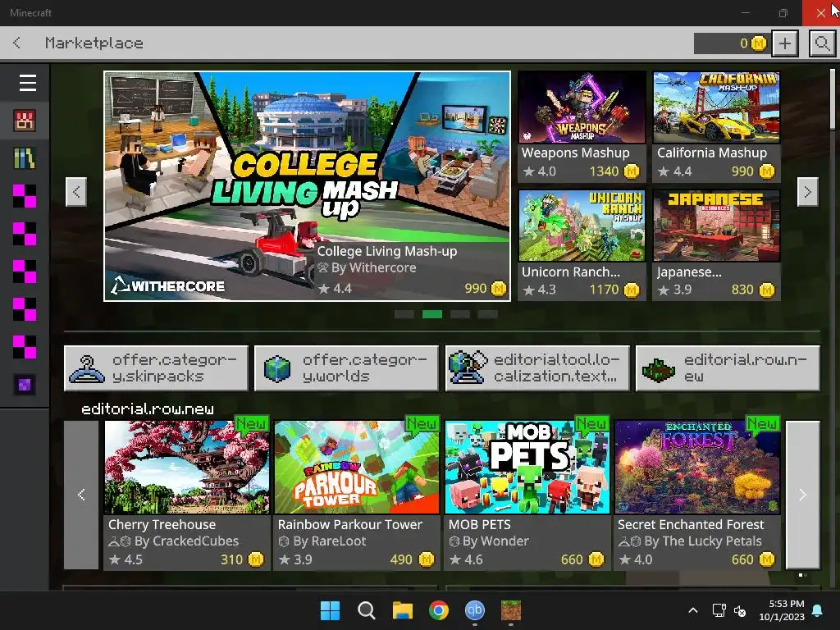Click globe cube icon on worlds button
840x630 pixels.
click(x=277, y=369)
